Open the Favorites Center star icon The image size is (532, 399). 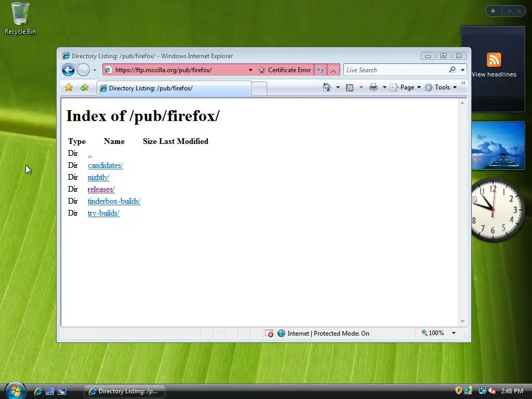click(x=69, y=87)
